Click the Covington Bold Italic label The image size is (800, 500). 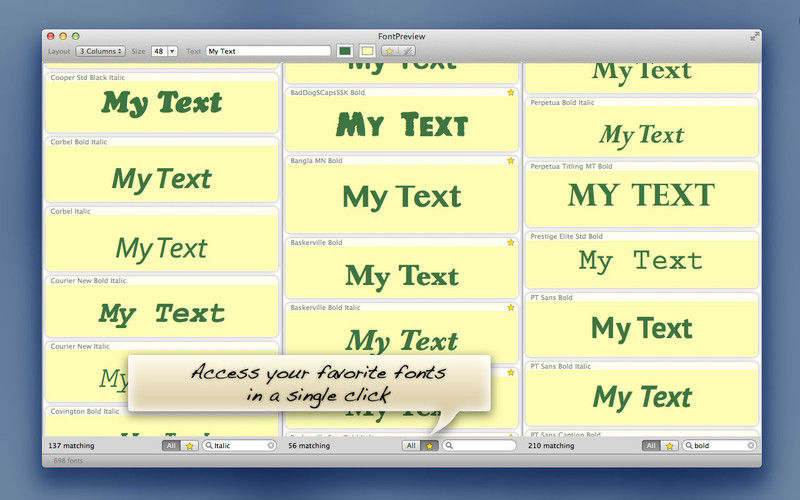click(85, 411)
